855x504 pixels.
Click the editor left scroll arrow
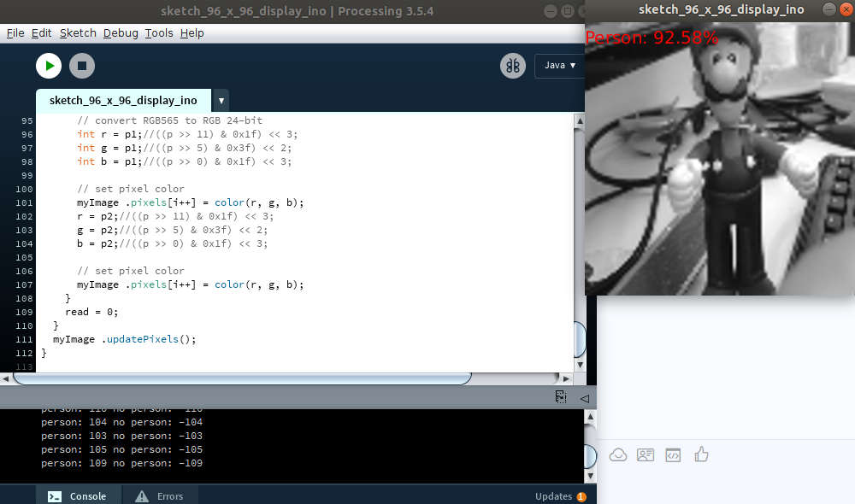click(5, 378)
